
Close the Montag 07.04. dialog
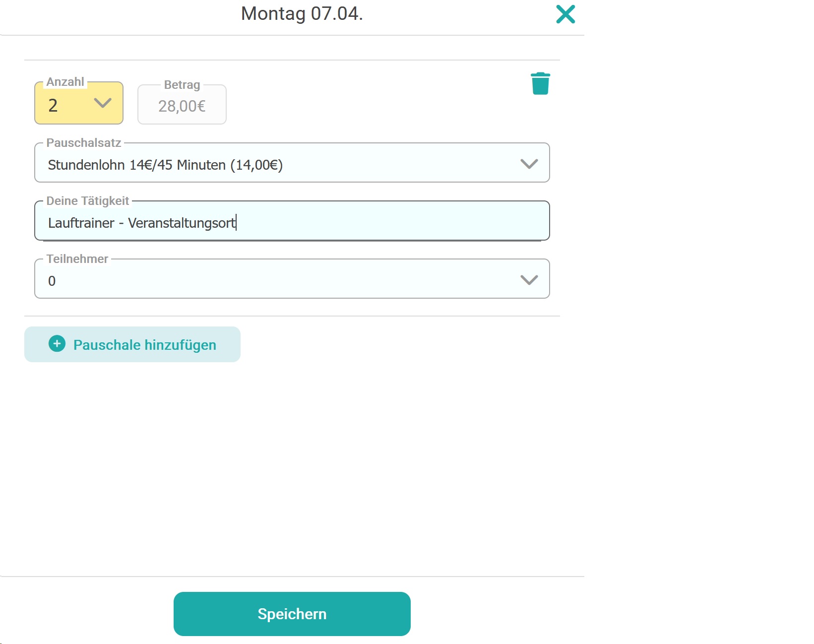565,14
